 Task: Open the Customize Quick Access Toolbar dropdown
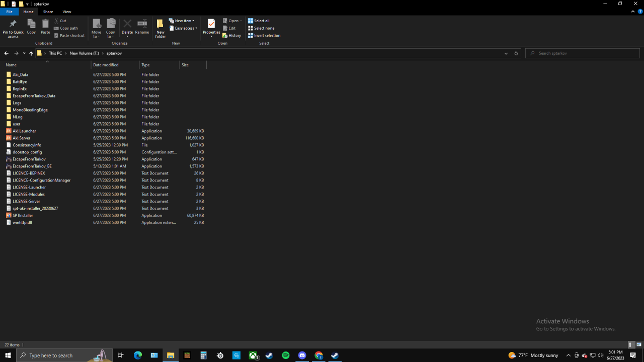click(x=27, y=4)
